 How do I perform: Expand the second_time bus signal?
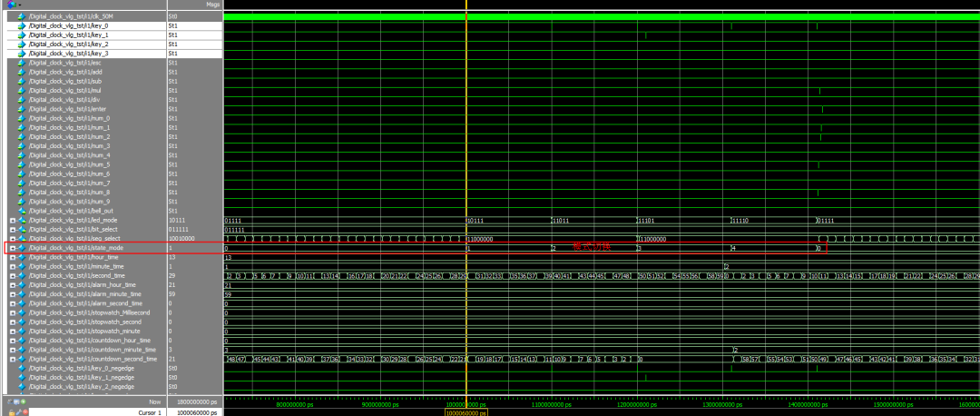(x=13, y=275)
